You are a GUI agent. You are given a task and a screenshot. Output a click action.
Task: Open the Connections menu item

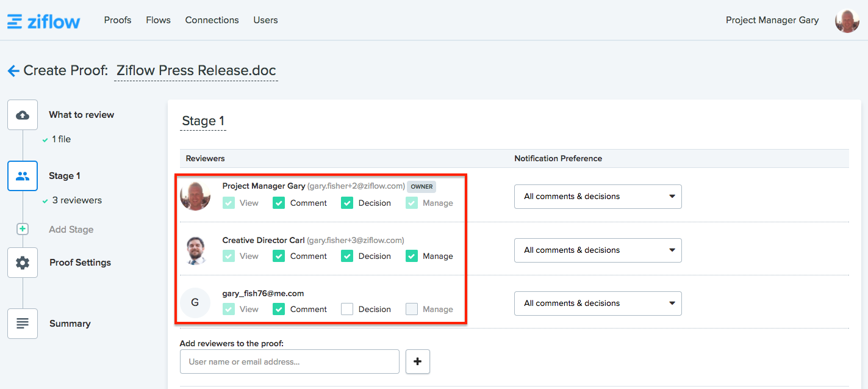[x=212, y=20]
